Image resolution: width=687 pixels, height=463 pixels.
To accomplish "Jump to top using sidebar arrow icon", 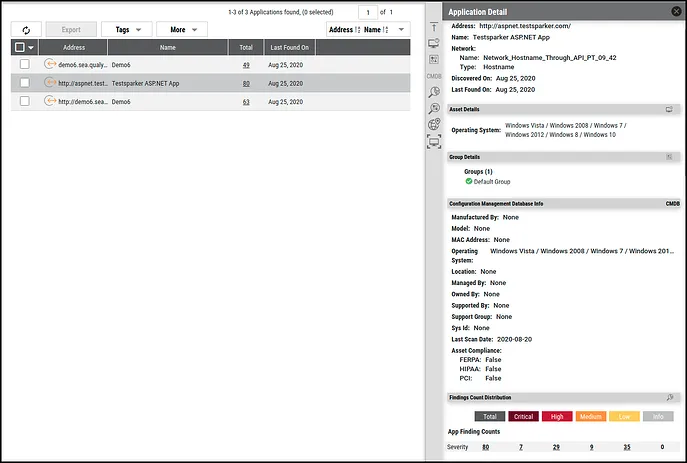I will click(x=434, y=27).
